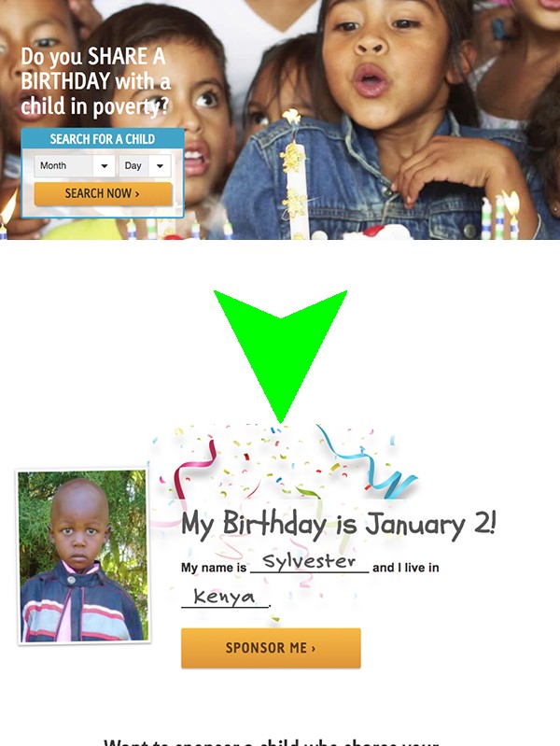Click the 'My name is' label
This screenshot has height=746, width=560.
[214, 568]
